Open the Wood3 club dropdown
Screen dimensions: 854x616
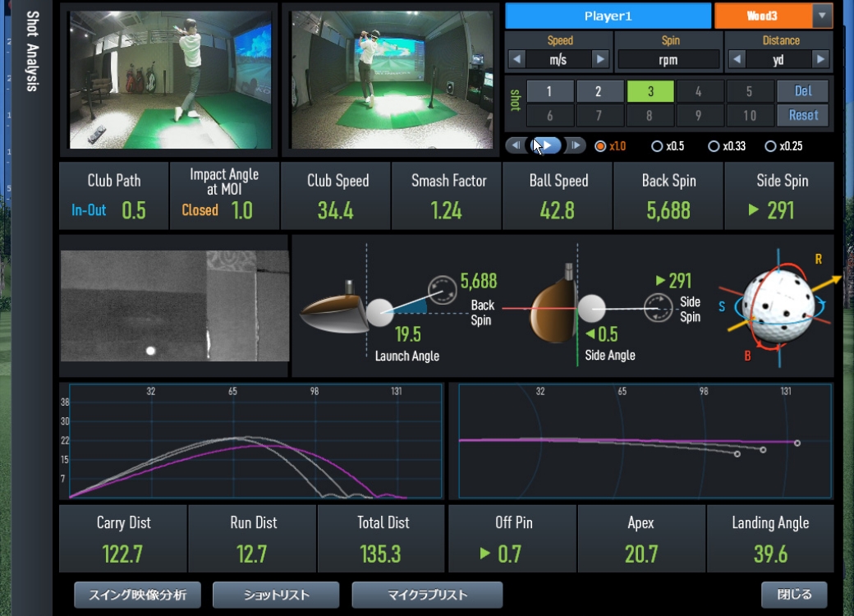click(822, 16)
